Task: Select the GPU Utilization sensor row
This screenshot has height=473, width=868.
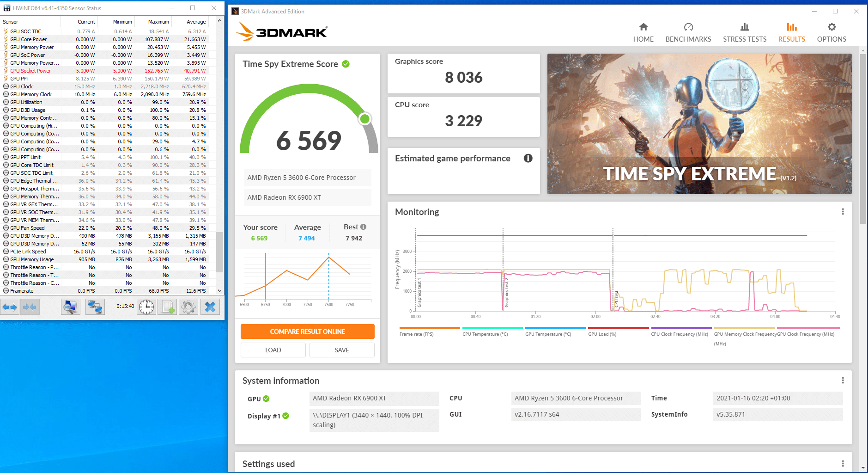Action: click(x=104, y=102)
